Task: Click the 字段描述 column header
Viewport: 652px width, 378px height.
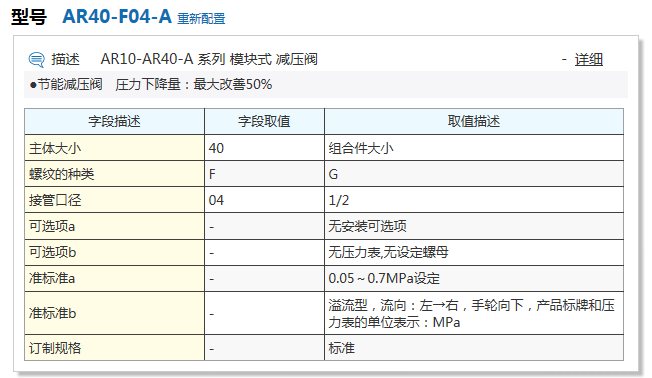Action: (114, 121)
